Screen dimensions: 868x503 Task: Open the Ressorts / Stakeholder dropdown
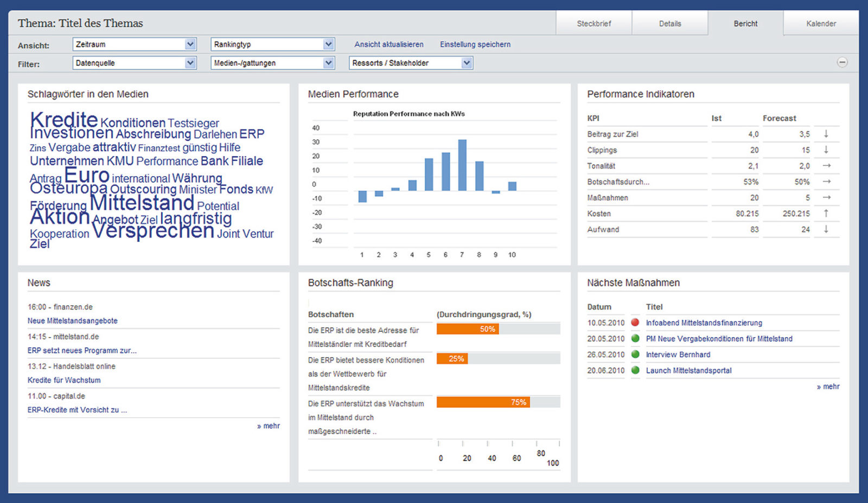coord(411,63)
